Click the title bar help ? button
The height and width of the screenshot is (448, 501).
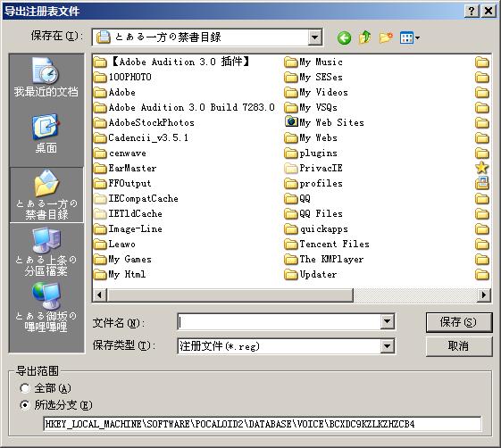click(x=472, y=12)
